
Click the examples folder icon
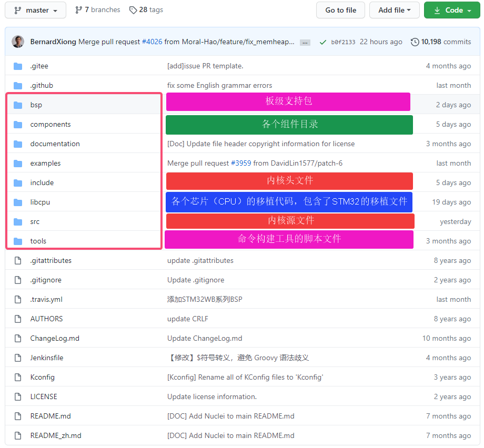(x=18, y=163)
